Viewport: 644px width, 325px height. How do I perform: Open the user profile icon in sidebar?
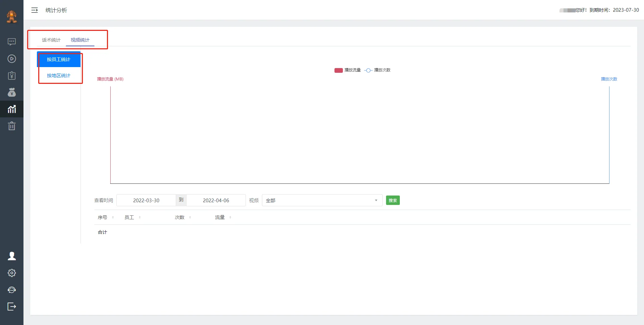click(x=12, y=256)
